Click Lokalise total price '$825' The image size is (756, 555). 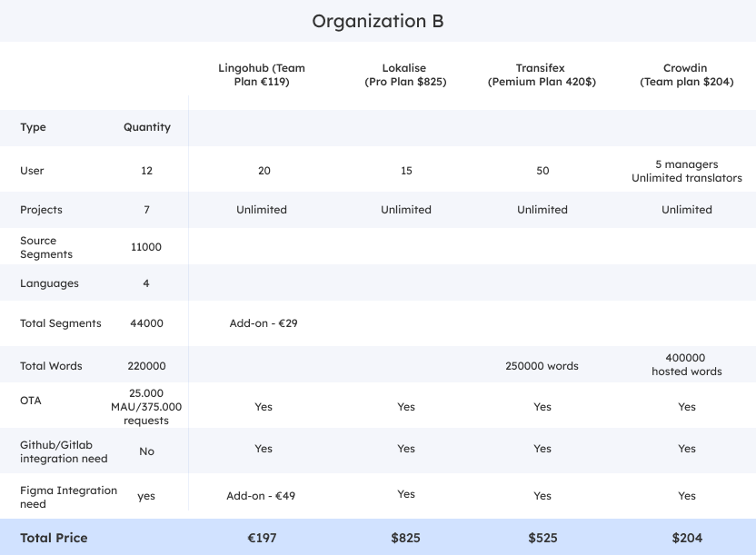click(x=405, y=538)
